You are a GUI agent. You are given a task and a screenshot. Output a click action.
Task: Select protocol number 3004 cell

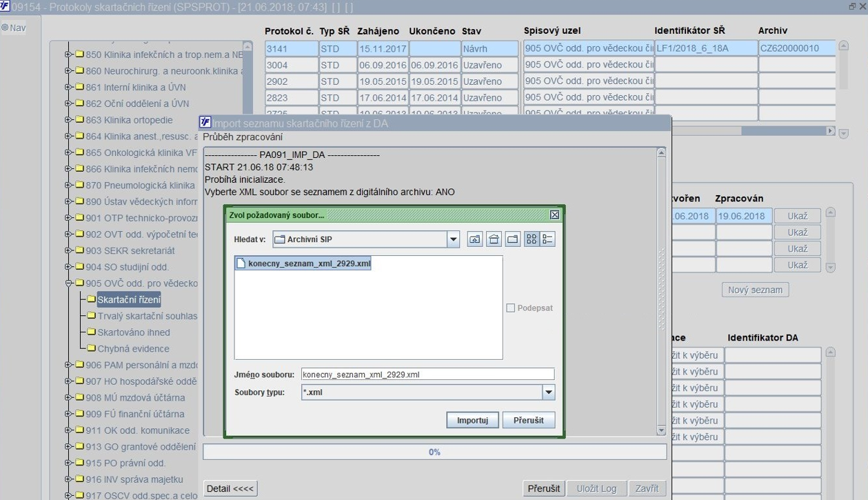[291, 65]
